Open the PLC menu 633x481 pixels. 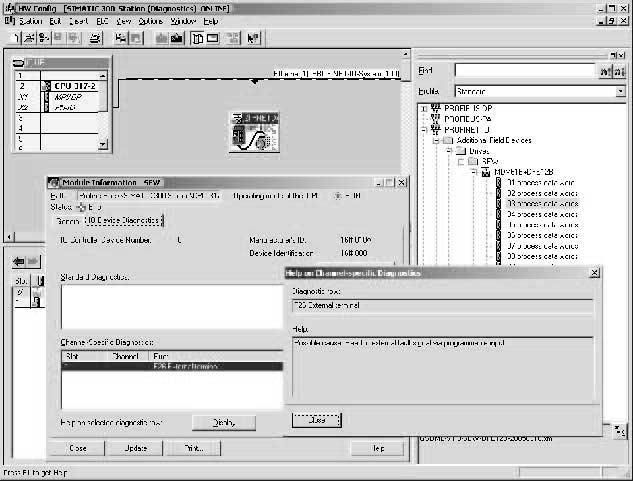click(103, 21)
